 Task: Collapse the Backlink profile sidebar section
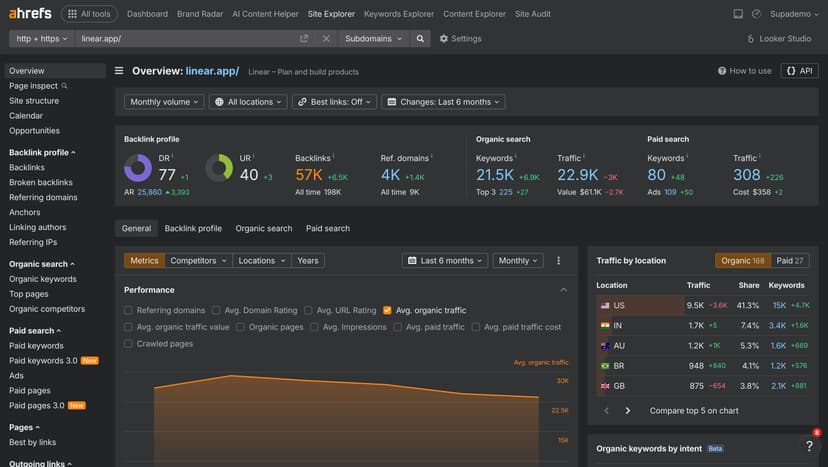tap(42, 152)
